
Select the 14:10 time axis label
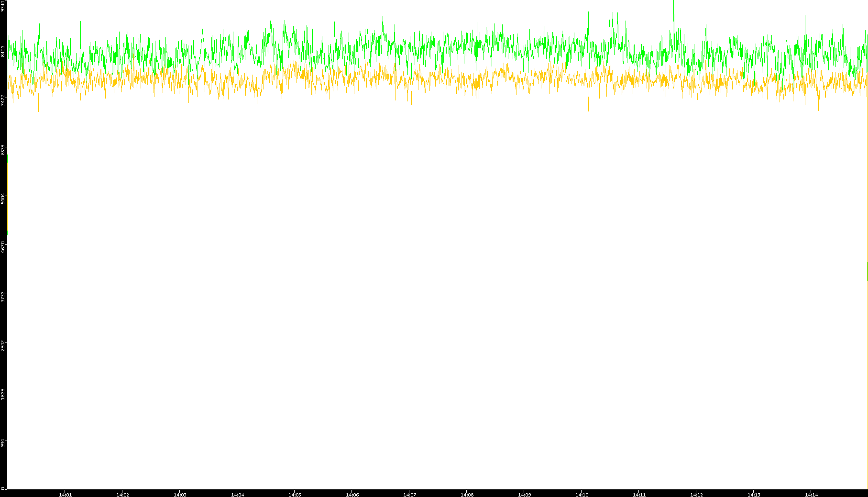point(582,495)
